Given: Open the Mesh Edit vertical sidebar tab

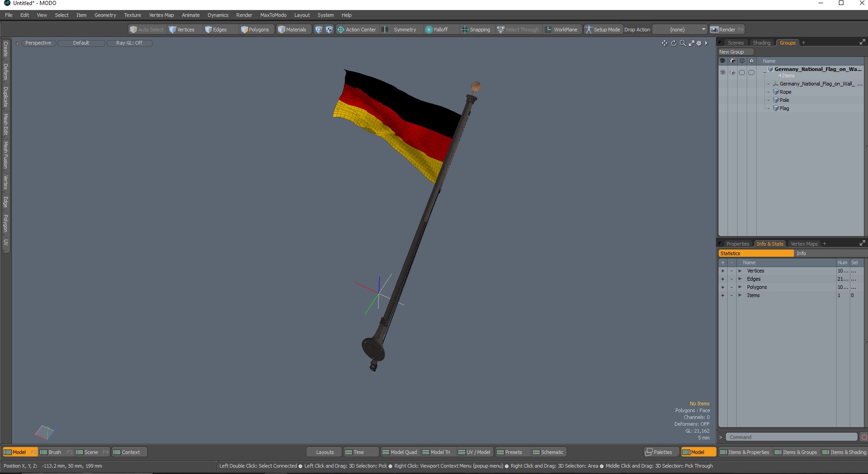Looking at the screenshot, I should (x=6, y=125).
